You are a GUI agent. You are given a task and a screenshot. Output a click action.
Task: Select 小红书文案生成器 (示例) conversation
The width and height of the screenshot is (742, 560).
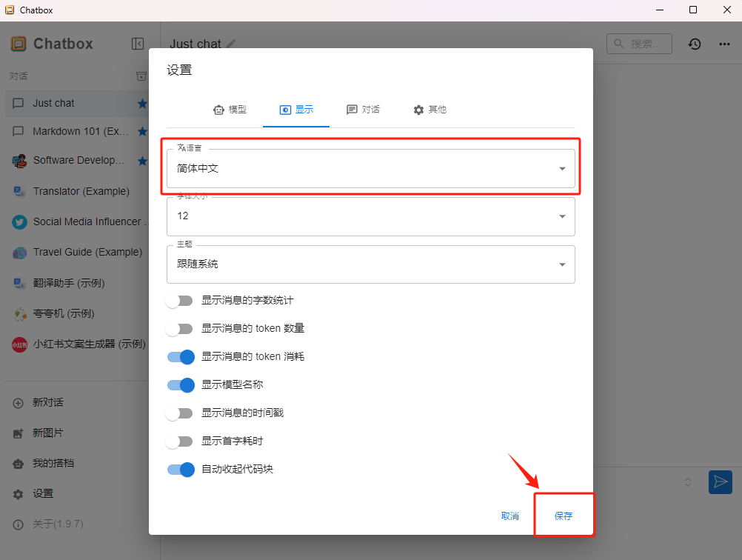pyautogui.click(x=76, y=344)
